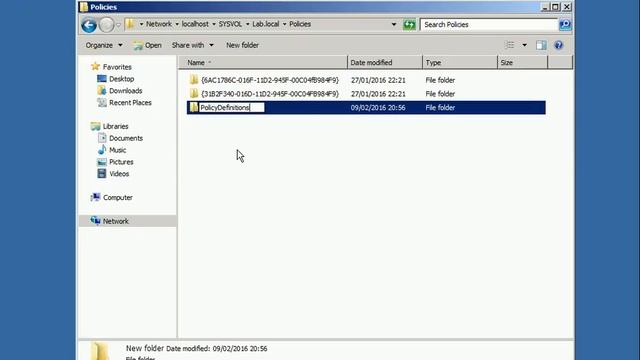Click the Network icon in the sidebar
Viewport: 640px width, 360px height.
point(95,221)
